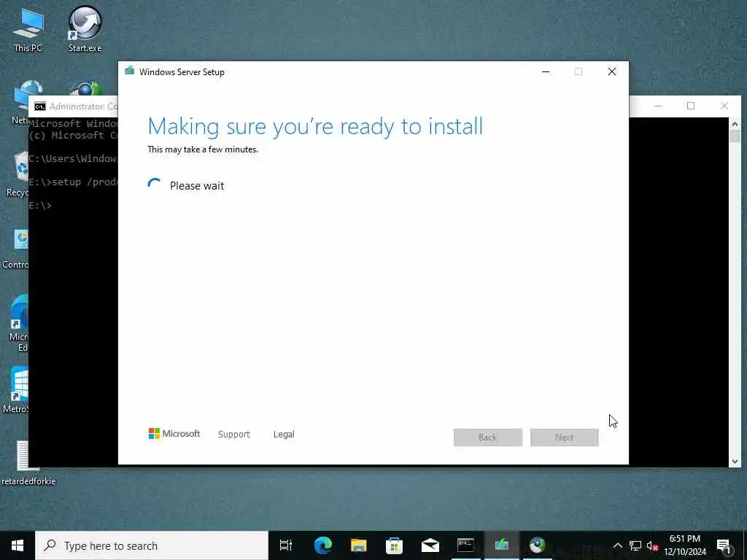
Task: Click the E:\> prompt line in Command Prompt
Action: point(40,205)
